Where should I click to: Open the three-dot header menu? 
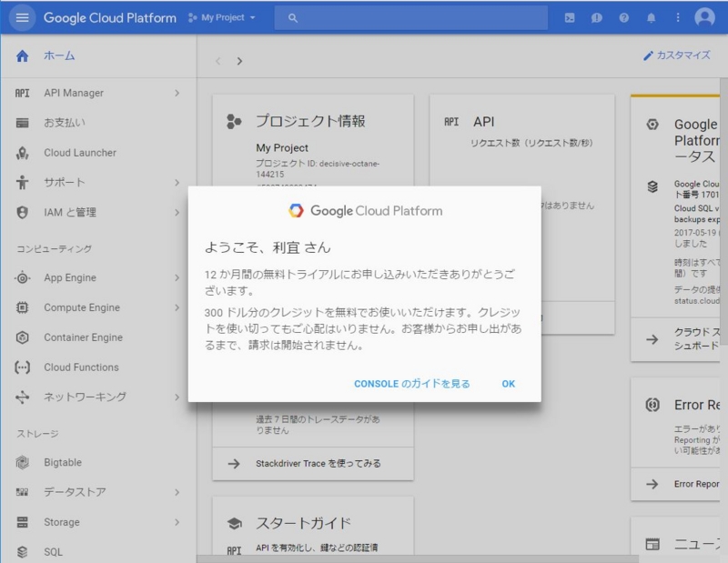coord(678,17)
